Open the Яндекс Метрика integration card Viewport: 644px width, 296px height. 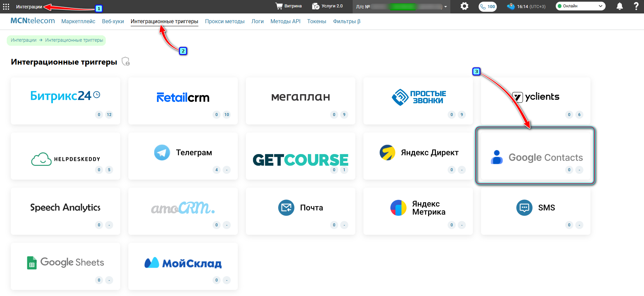pos(418,211)
